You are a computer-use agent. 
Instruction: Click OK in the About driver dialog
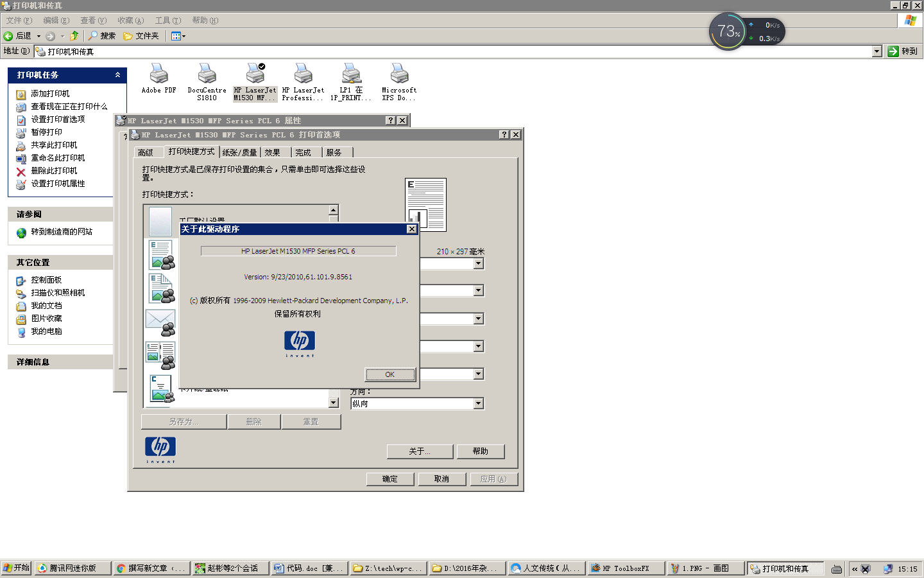coord(390,374)
